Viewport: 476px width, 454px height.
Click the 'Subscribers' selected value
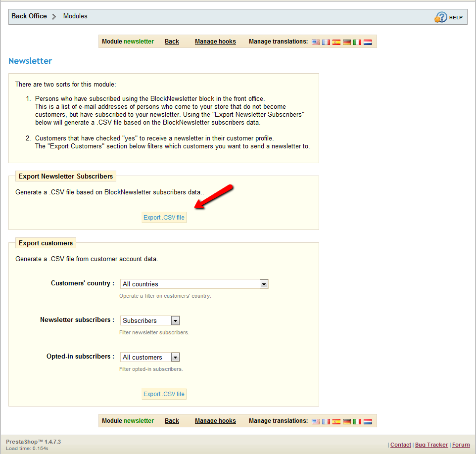(140, 320)
